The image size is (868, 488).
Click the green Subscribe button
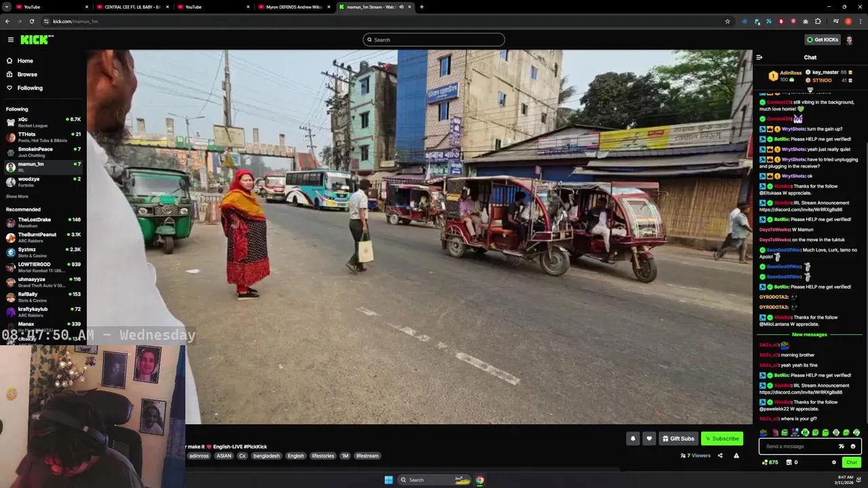722,439
